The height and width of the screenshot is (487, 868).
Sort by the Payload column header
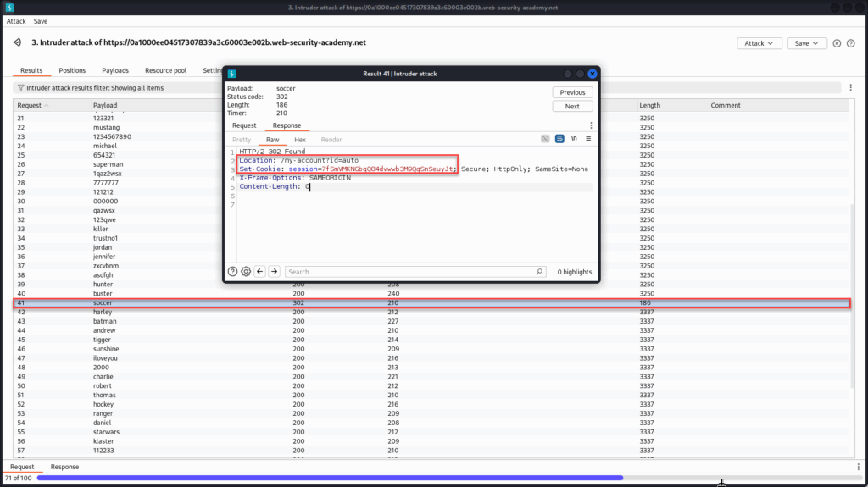coord(158,105)
